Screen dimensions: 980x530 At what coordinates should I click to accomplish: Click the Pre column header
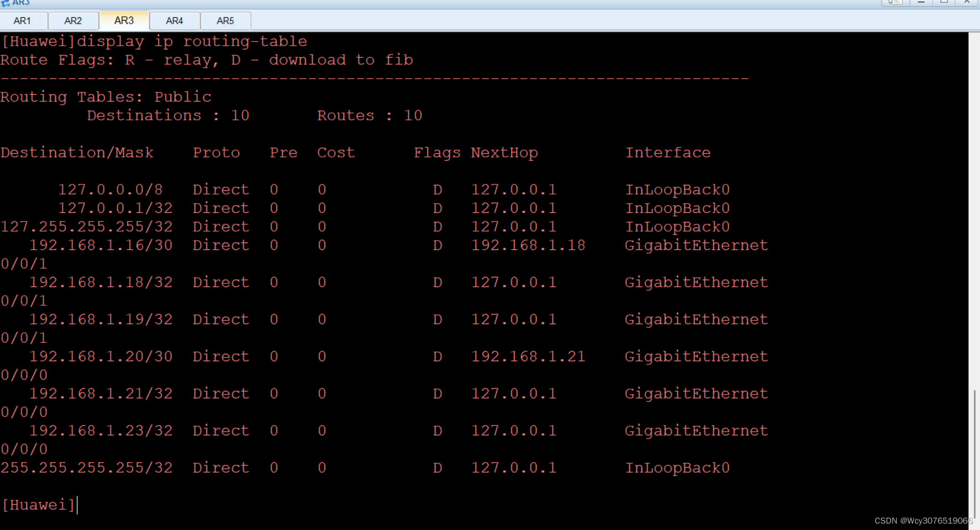tap(284, 152)
